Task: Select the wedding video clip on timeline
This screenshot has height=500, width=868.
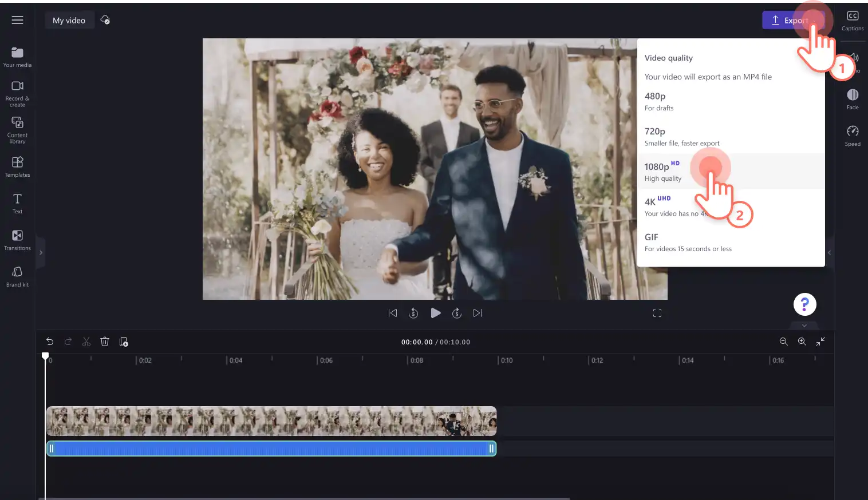Action: [x=271, y=421]
